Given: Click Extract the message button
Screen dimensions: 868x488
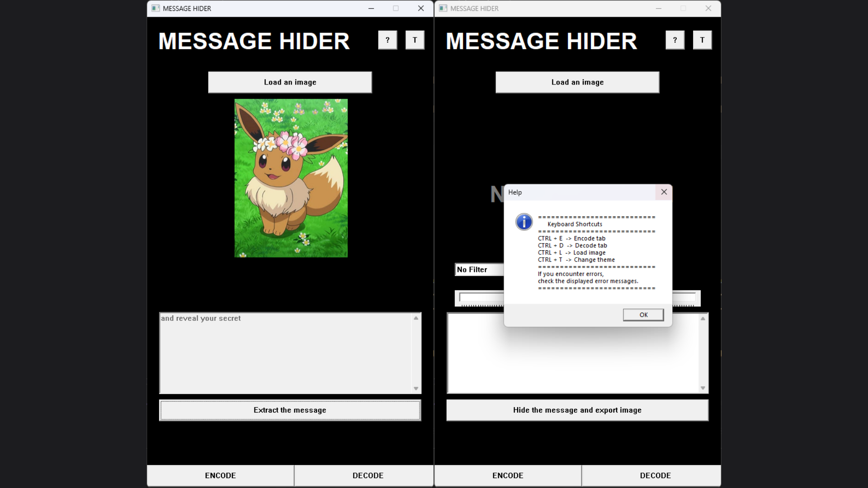Looking at the screenshot, I should coord(290,410).
